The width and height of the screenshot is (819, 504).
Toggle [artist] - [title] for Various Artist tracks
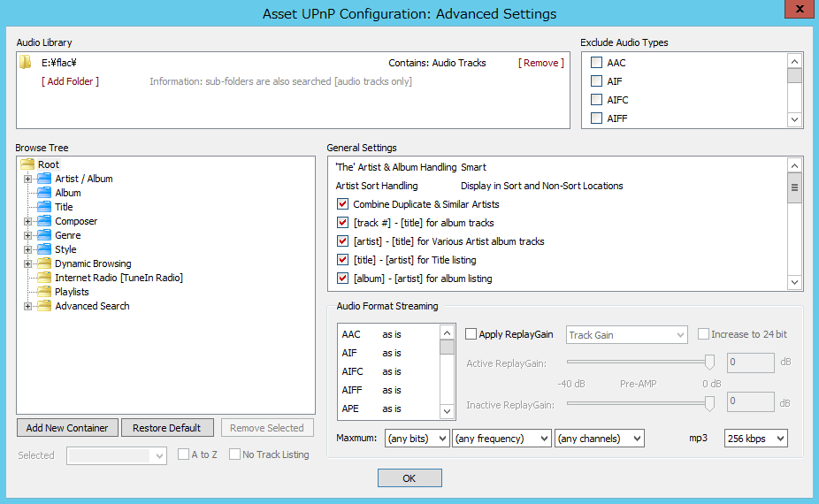342,241
